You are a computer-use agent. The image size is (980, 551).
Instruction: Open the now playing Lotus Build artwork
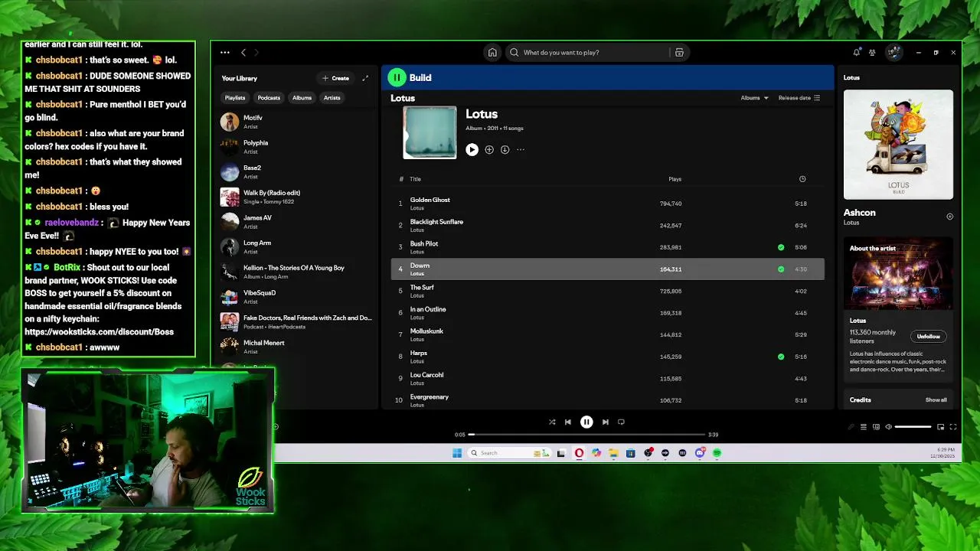(x=898, y=145)
